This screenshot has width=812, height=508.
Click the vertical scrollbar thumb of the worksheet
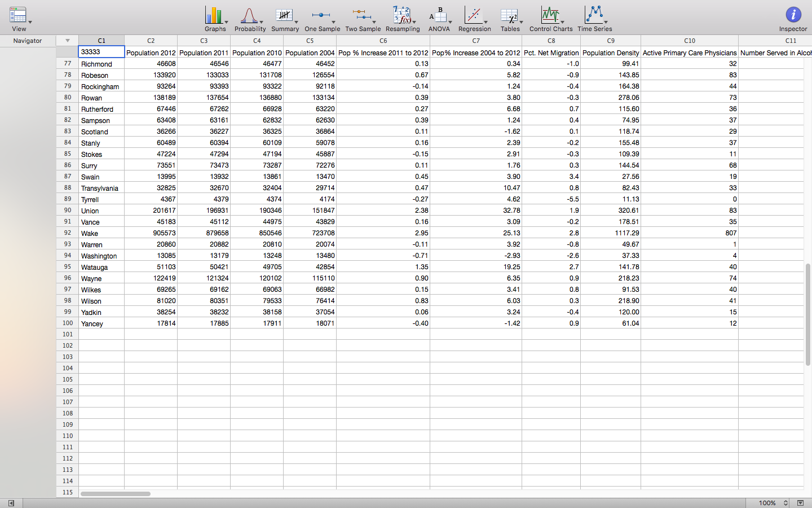tap(807, 314)
